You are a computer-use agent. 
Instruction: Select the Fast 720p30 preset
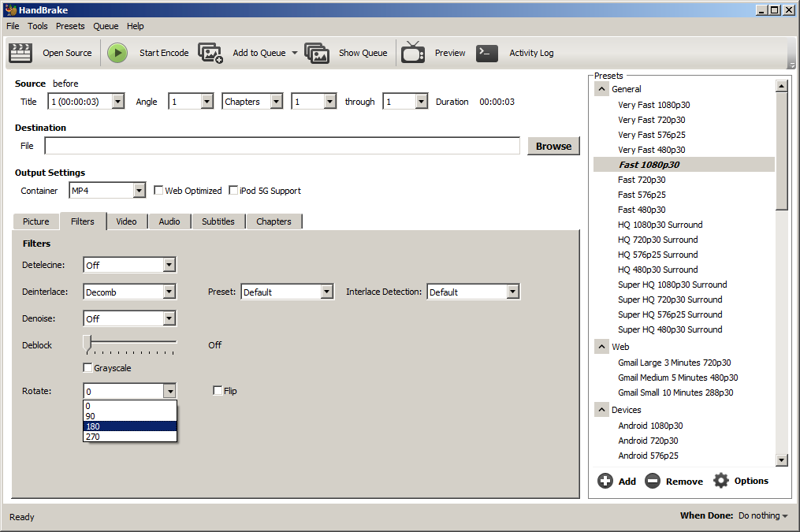click(x=642, y=180)
